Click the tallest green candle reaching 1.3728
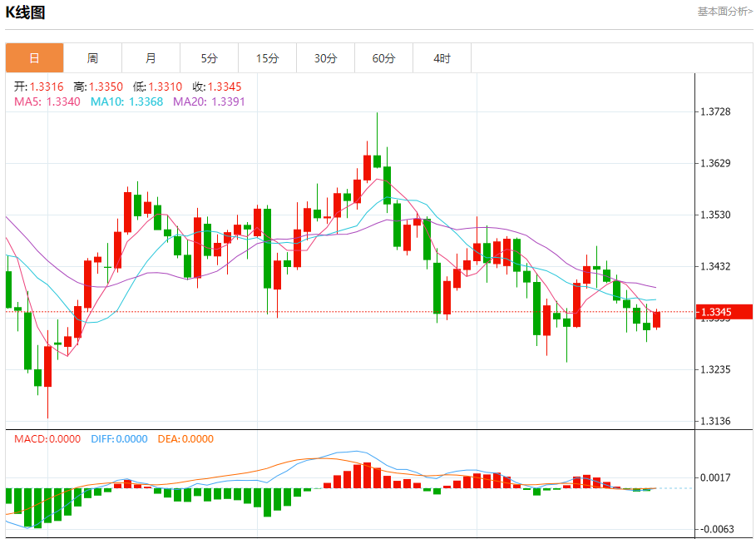Viewport: 756px width, 539px height. point(377,161)
